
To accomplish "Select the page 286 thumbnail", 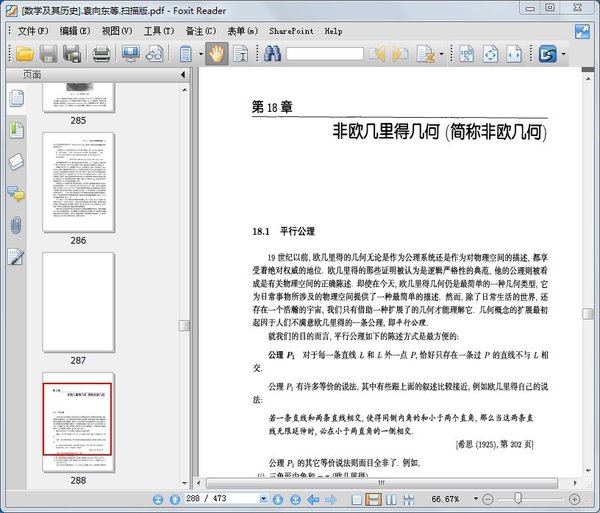I will point(78,182).
